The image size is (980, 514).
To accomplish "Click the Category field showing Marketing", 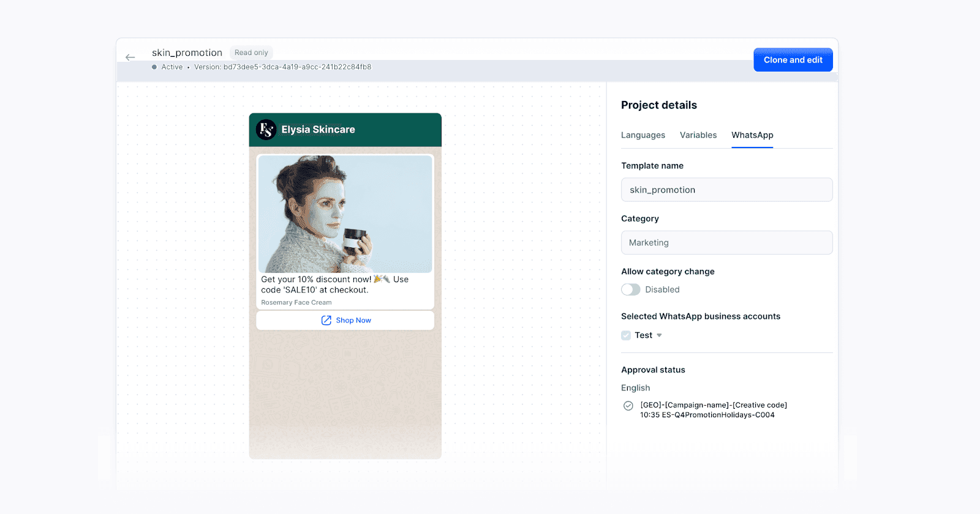I will [x=727, y=242].
